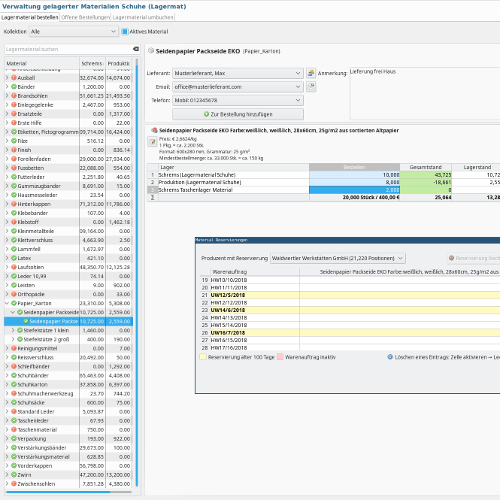This screenshot has height=500, width=500.
Task: Click the Warenauftrag column header
Action: [x=255, y=272]
